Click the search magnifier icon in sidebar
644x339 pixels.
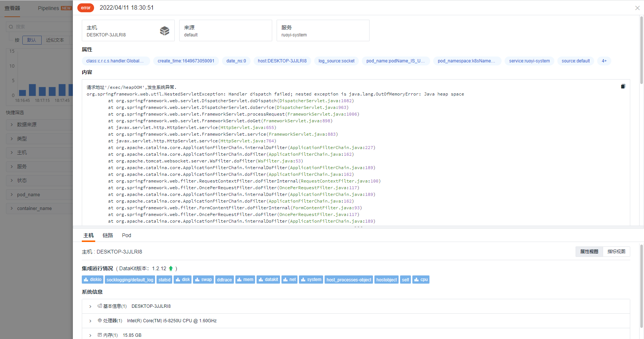click(11, 27)
